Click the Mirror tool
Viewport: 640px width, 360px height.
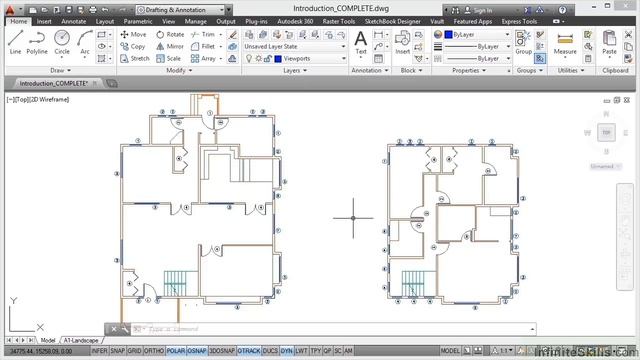coord(170,47)
